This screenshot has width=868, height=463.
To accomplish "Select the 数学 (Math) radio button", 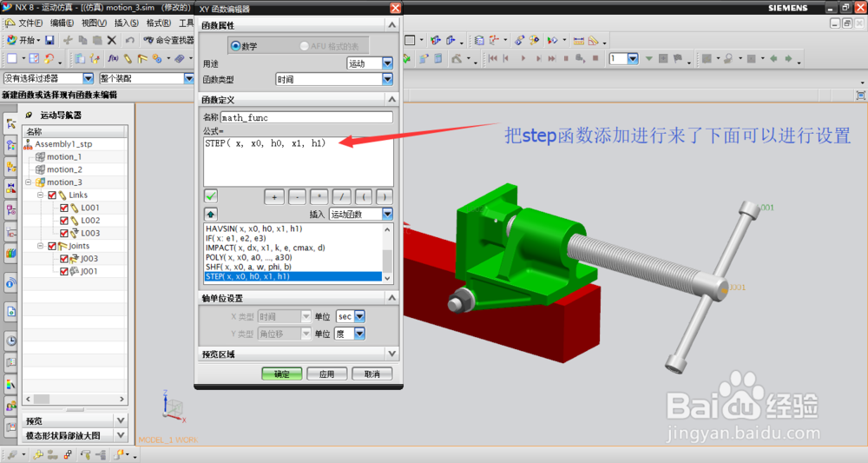I will pos(236,46).
